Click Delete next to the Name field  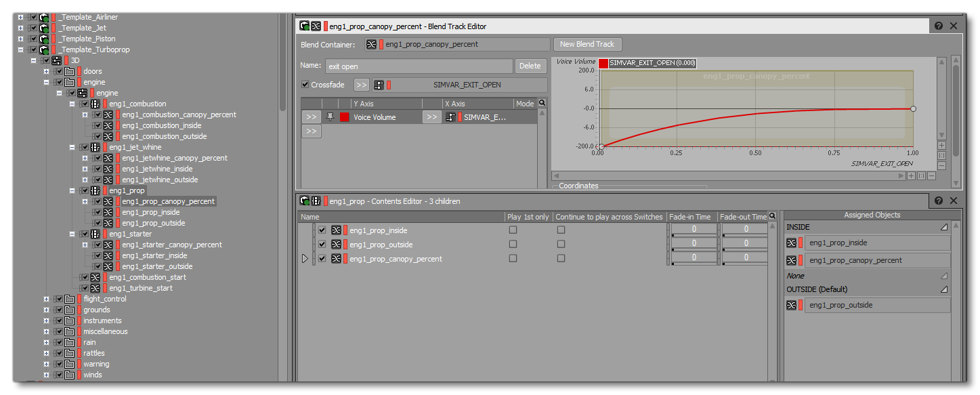click(x=530, y=66)
